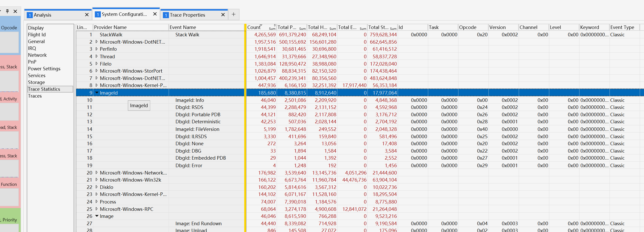Select the StackWalk provider row

tap(360, 35)
